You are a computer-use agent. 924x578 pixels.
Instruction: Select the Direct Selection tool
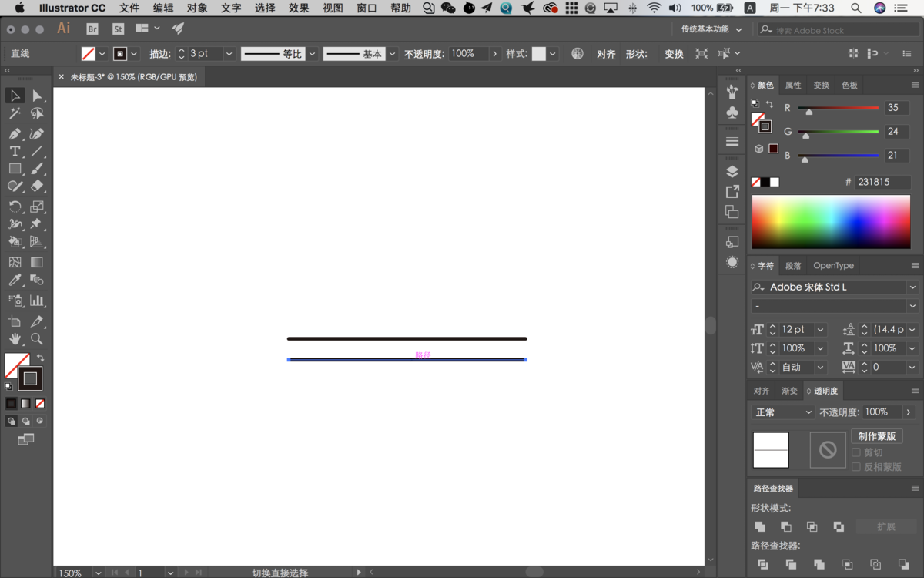pyautogui.click(x=36, y=96)
